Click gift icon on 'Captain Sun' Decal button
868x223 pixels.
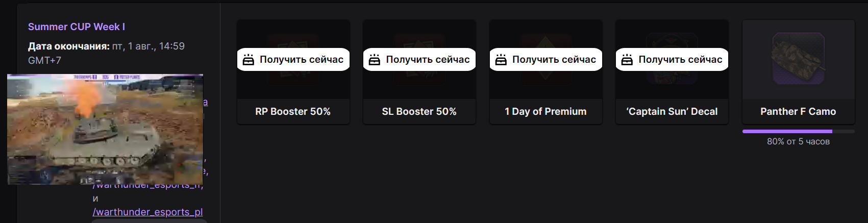coord(627,60)
